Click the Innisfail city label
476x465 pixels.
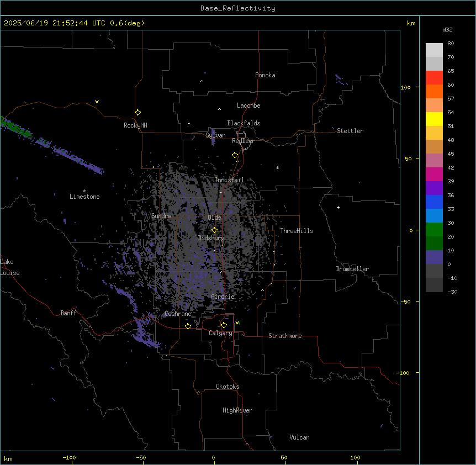(229, 180)
